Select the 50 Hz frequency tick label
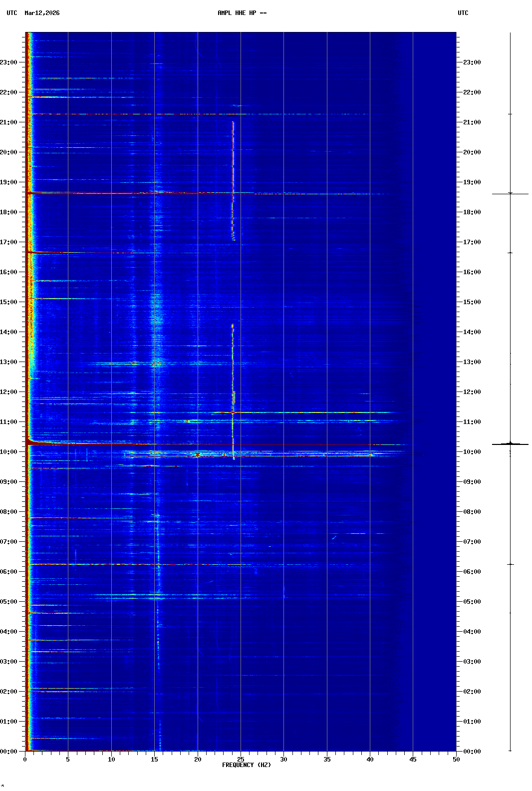This screenshot has width=532, height=791. tap(456, 759)
